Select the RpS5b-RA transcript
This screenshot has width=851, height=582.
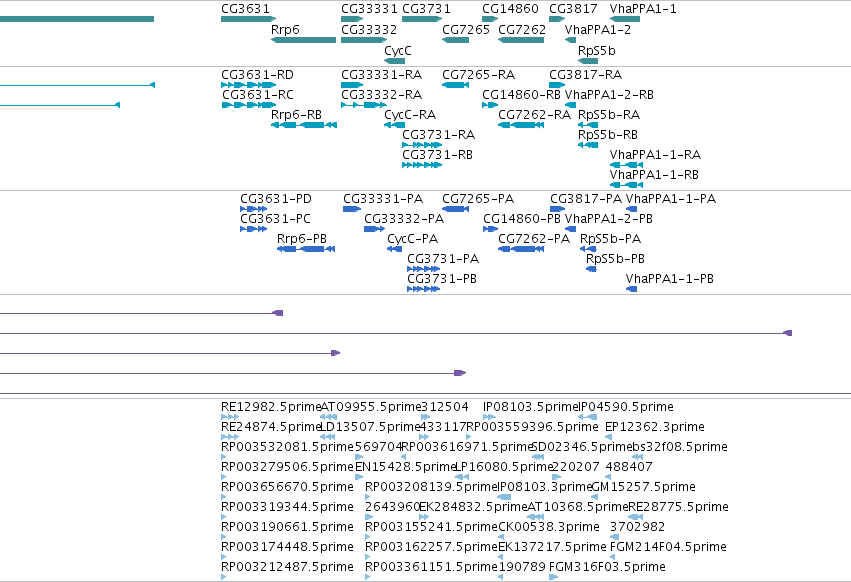(x=588, y=125)
